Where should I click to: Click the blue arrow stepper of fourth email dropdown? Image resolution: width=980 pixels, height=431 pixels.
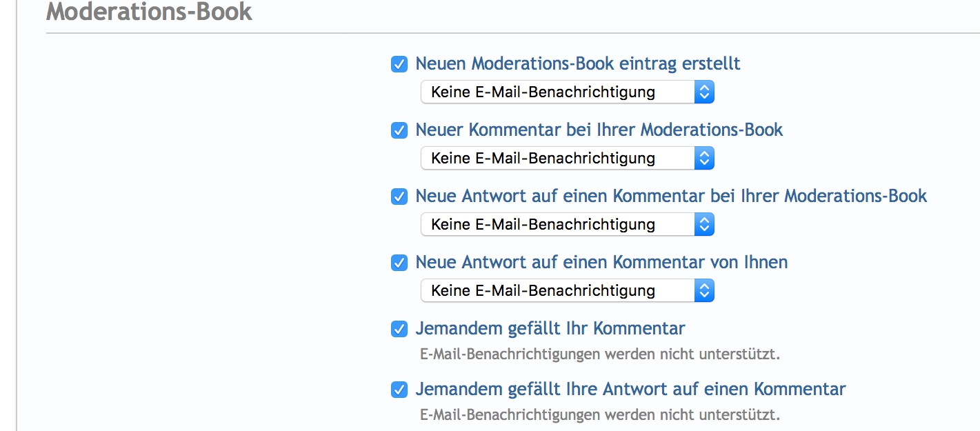(x=703, y=290)
